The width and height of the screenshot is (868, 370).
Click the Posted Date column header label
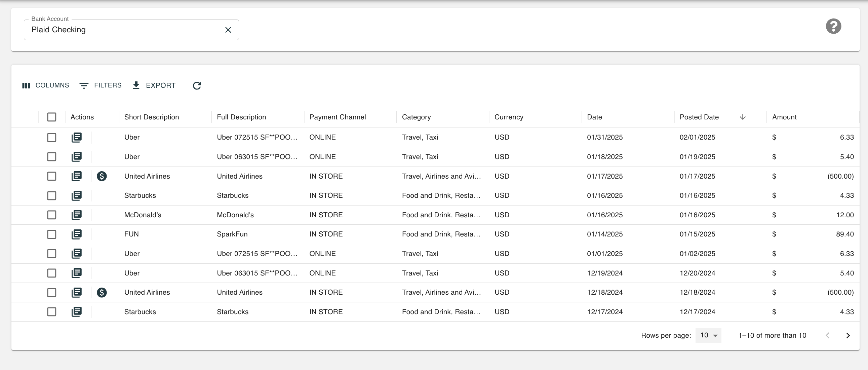click(x=699, y=117)
